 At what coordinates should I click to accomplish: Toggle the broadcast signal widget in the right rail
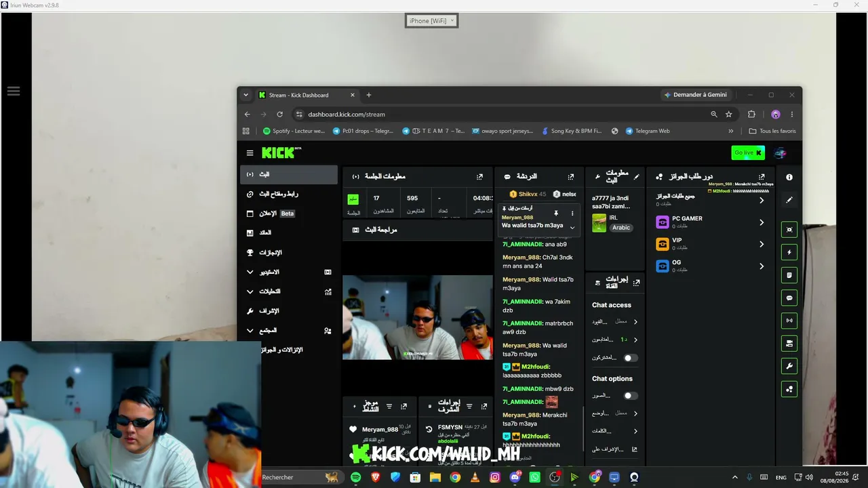coord(789,321)
